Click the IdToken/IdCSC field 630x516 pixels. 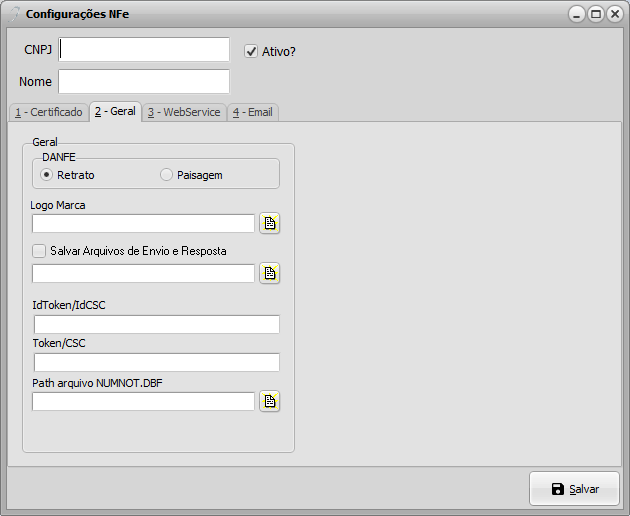(x=157, y=324)
